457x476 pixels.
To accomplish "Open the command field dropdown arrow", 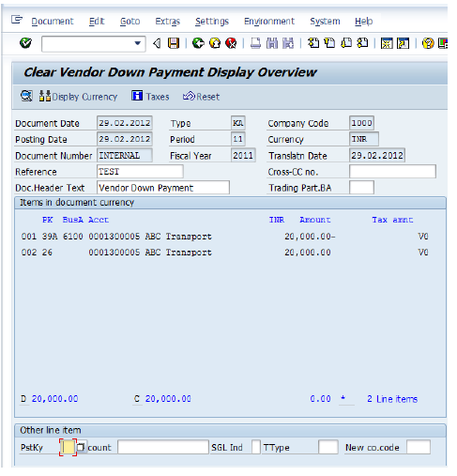I will point(137,43).
